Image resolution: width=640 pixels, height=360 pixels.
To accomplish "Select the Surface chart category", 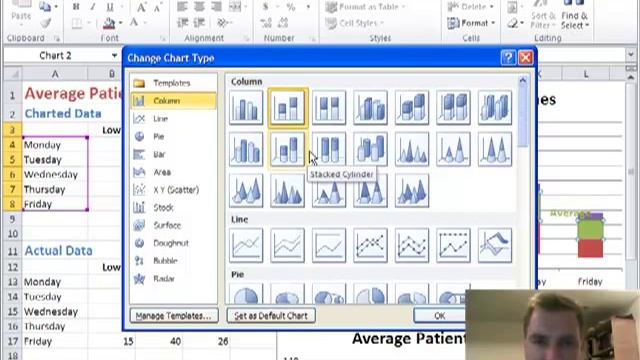I will tap(173, 225).
